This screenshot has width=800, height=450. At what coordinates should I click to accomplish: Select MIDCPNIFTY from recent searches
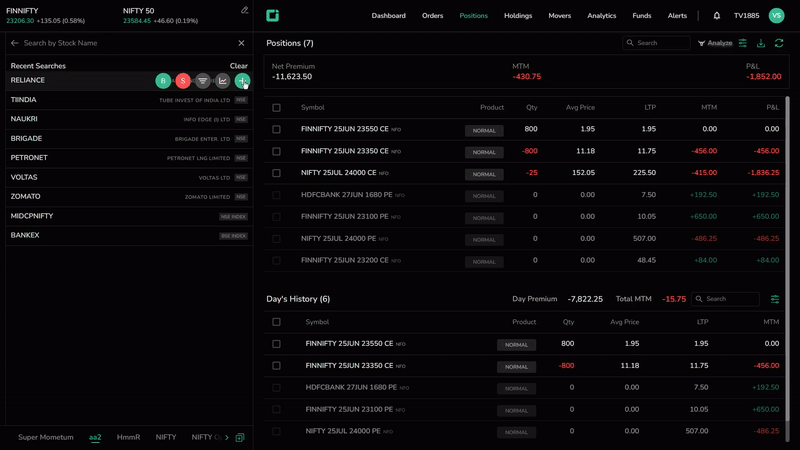(x=129, y=216)
